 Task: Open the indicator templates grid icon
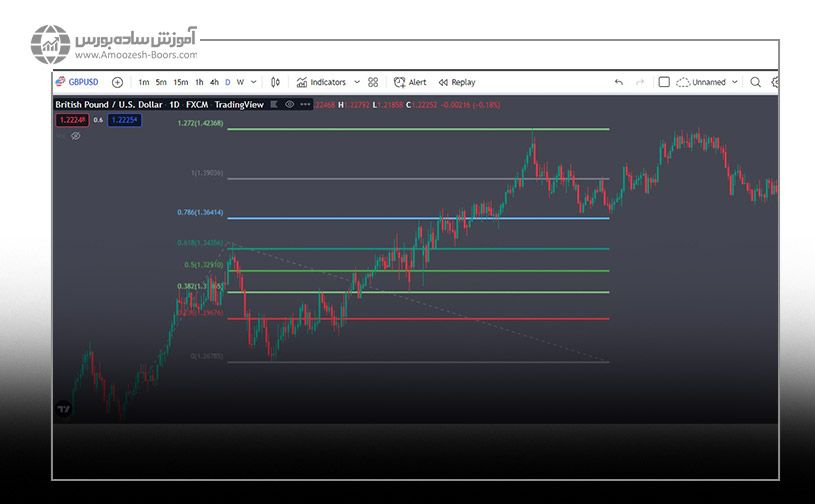coord(373,82)
